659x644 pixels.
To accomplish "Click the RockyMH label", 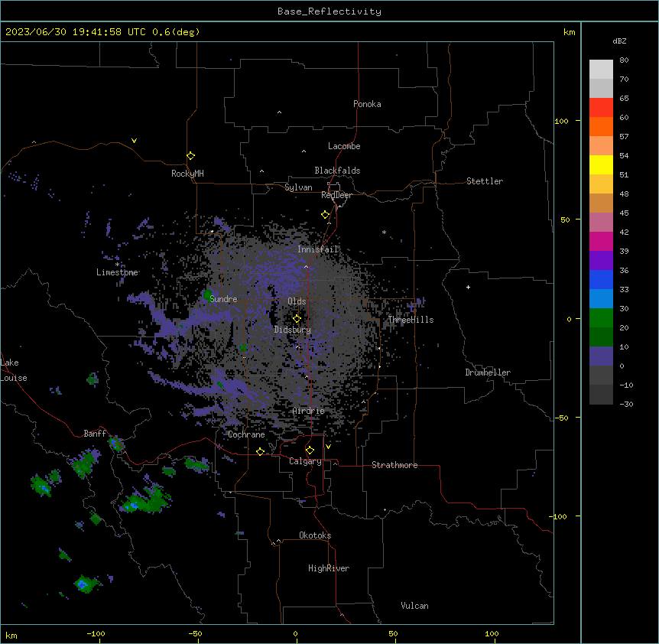I will pyautogui.click(x=187, y=174).
